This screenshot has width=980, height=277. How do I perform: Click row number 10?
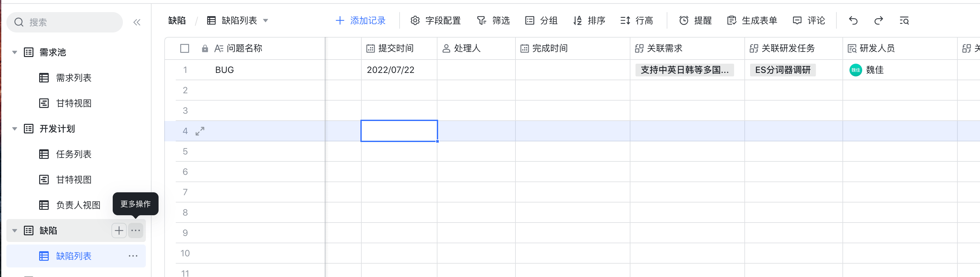185,253
